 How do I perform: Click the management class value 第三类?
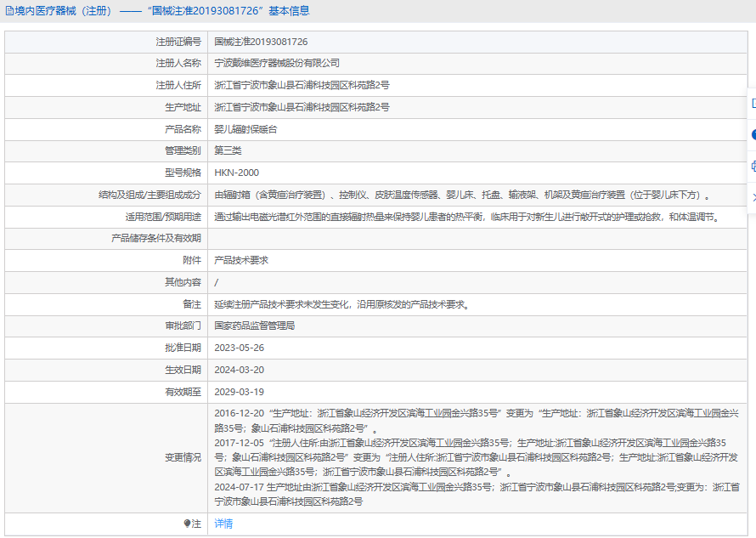coord(228,150)
